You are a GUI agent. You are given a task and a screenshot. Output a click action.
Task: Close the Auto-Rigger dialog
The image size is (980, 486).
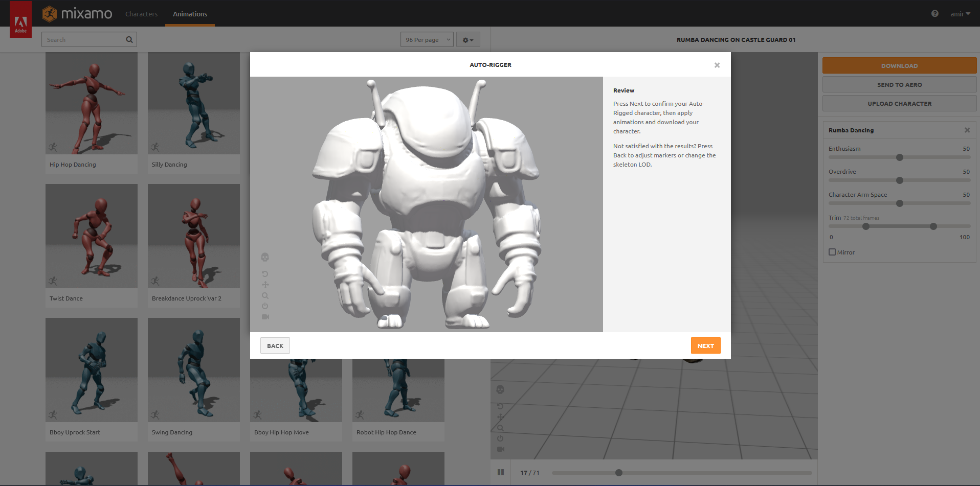pos(717,65)
